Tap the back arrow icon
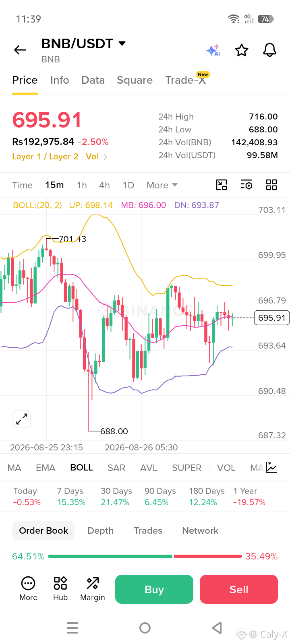This screenshot has height=644, width=290. pyautogui.click(x=20, y=50)
